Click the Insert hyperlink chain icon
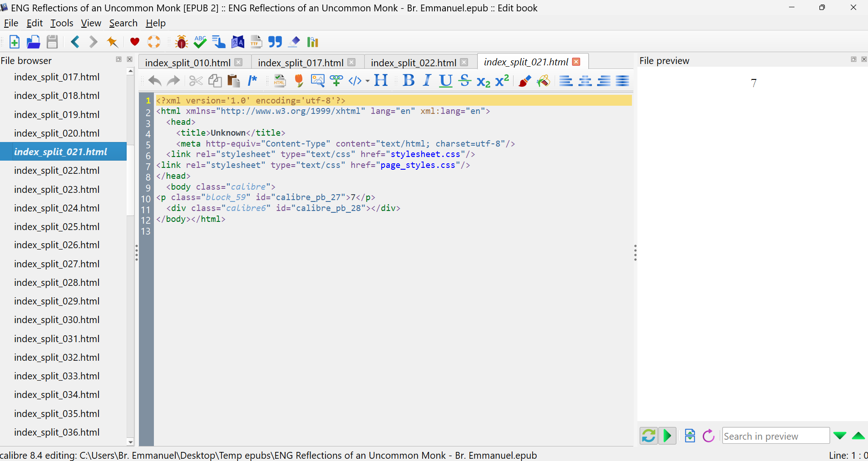Screen dimensions: 868x461 [336, 81]
